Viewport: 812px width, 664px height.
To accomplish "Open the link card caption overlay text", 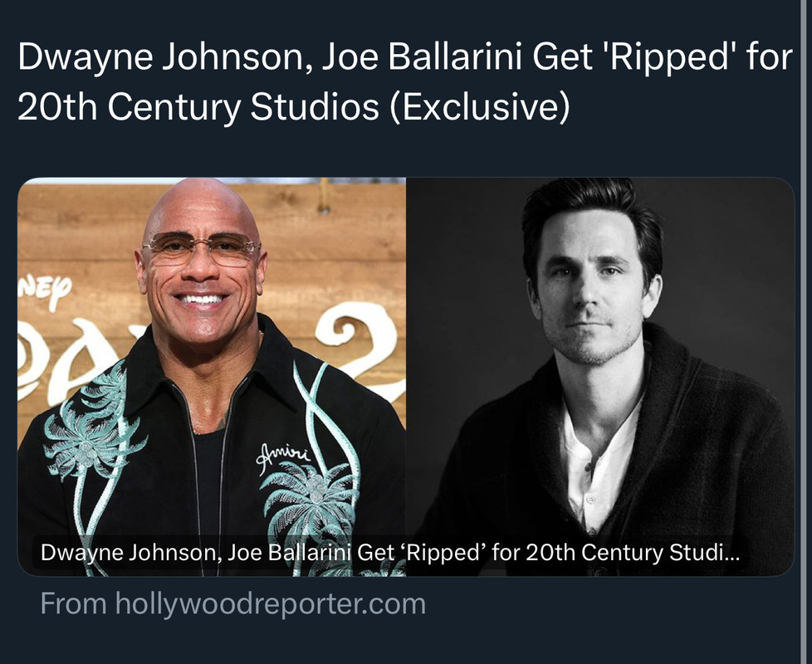I will (390, 553).
